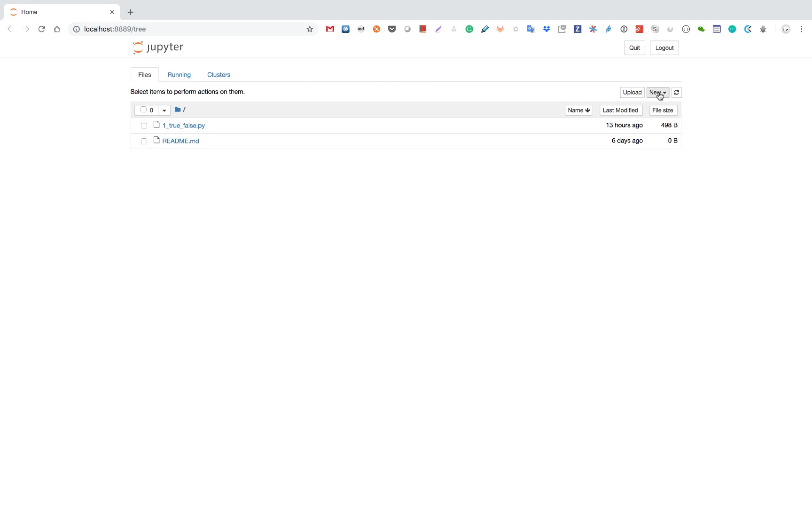
Task: Bookmark this page with the star icon
Action: (x=310, y=29)
